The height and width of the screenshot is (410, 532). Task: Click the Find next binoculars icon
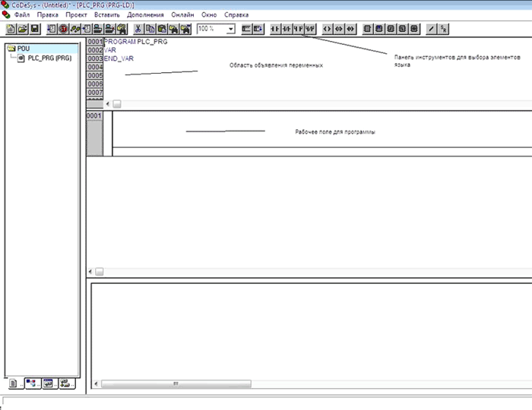click(185, 29)
